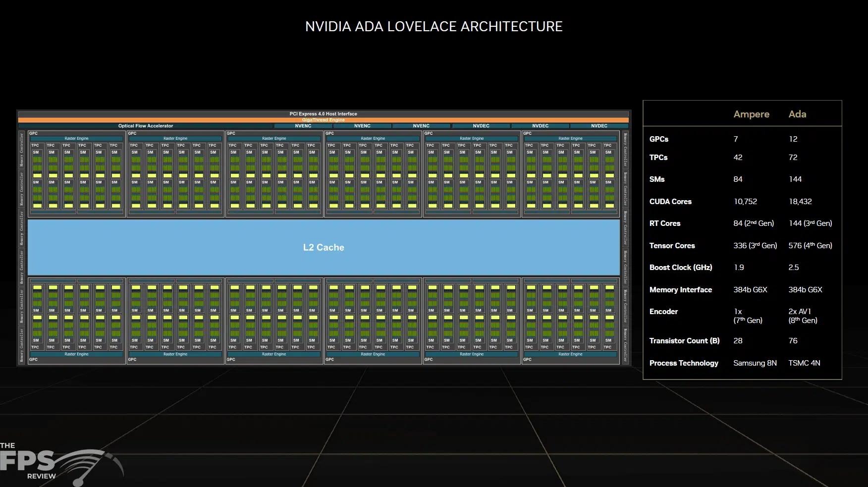Select the Ampere TPCs value 42
Screen dimensions: 868x487
coord(738,158)
